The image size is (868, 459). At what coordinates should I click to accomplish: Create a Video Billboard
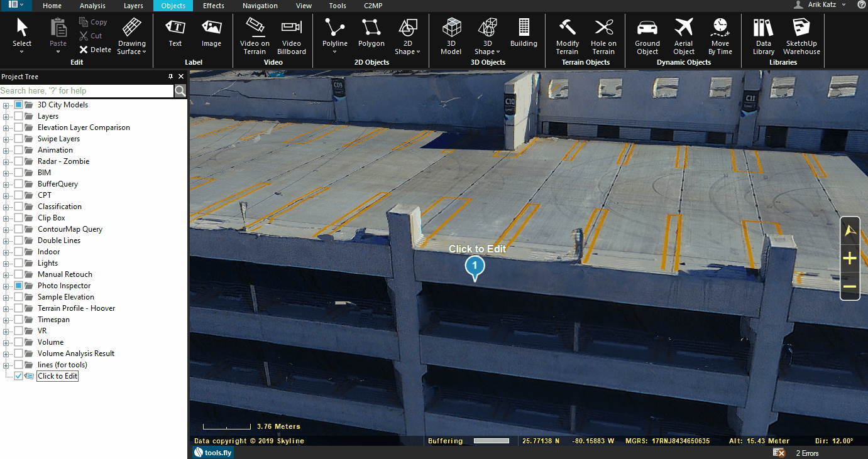[x=292, y=36]
